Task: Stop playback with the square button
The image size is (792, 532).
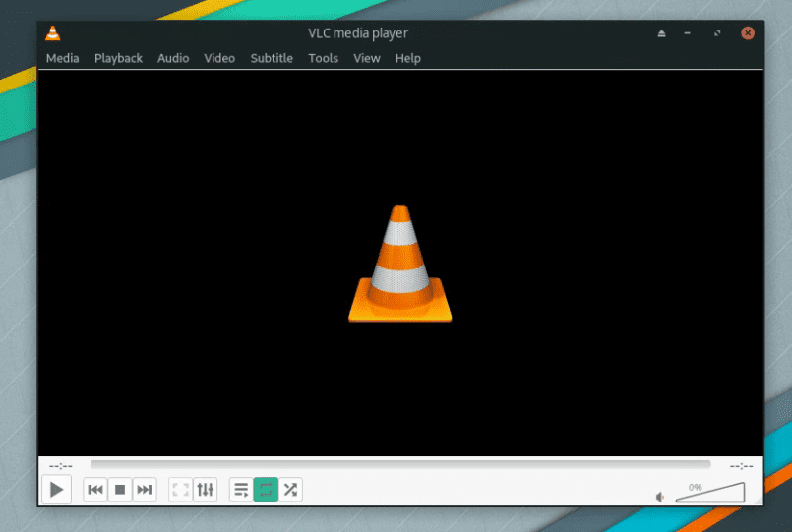Action: pos(120,489)
